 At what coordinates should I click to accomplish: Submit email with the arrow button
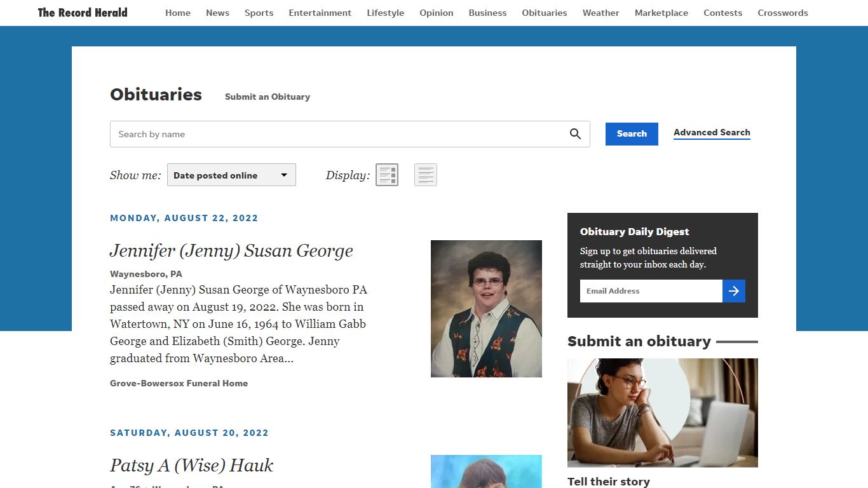[734, 291]
